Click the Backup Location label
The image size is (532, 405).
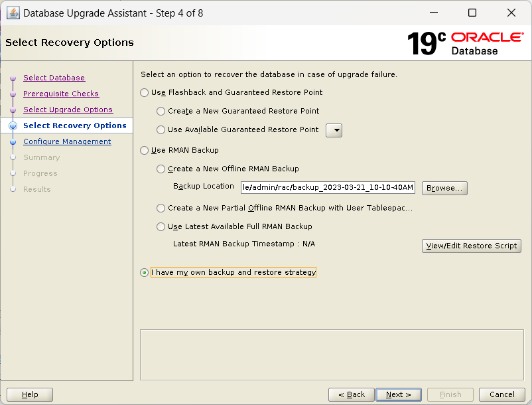click(x=203, y=186)
